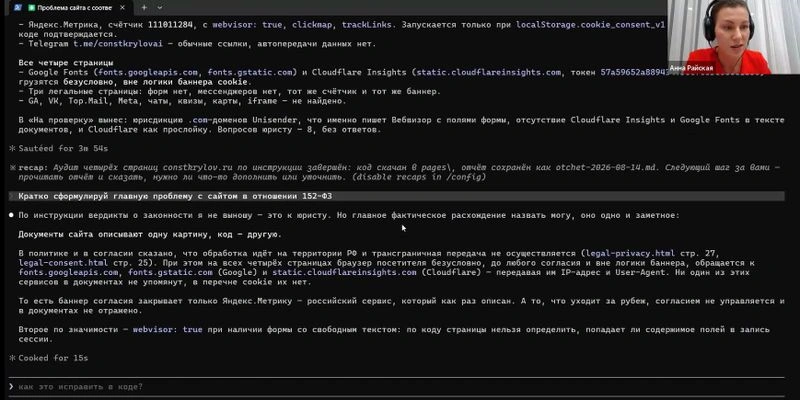Click 'localStorage.cookie_consent_v1' text
The width and height of the screenshot is (800, 400).
[591, 24]
